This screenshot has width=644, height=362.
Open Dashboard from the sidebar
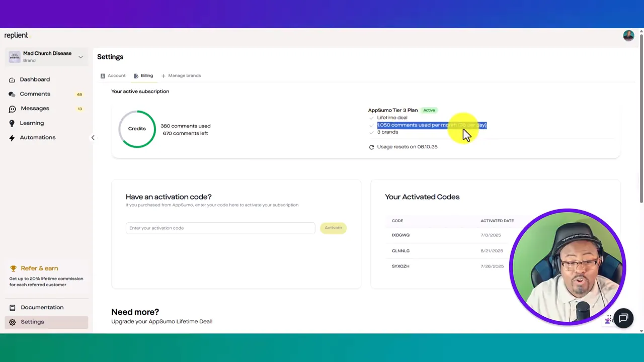coord(35,79)
